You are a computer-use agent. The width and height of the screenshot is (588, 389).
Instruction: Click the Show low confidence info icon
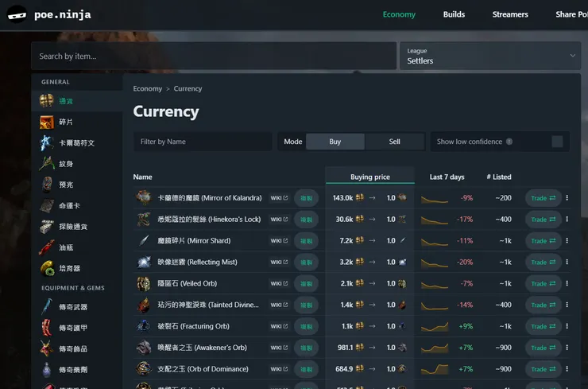(x=509, y=142)
